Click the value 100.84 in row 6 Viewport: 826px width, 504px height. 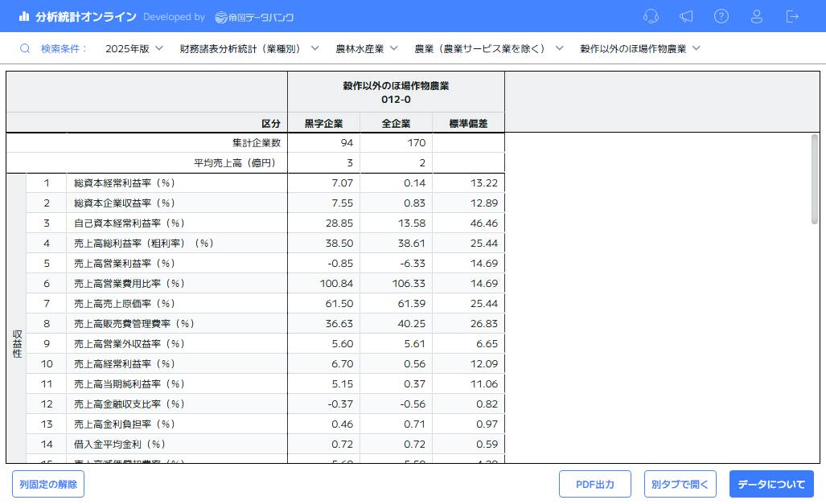pos(337,283)
